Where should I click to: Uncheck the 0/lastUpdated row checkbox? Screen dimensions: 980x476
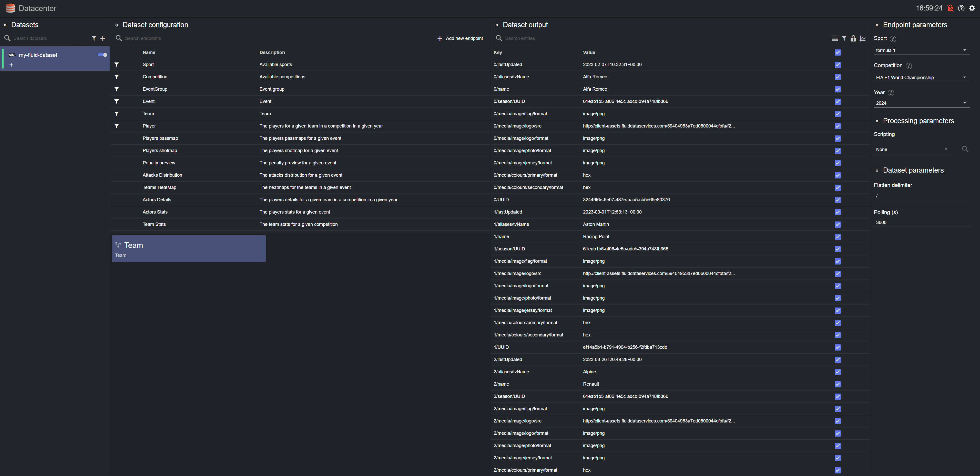point(838,65)
